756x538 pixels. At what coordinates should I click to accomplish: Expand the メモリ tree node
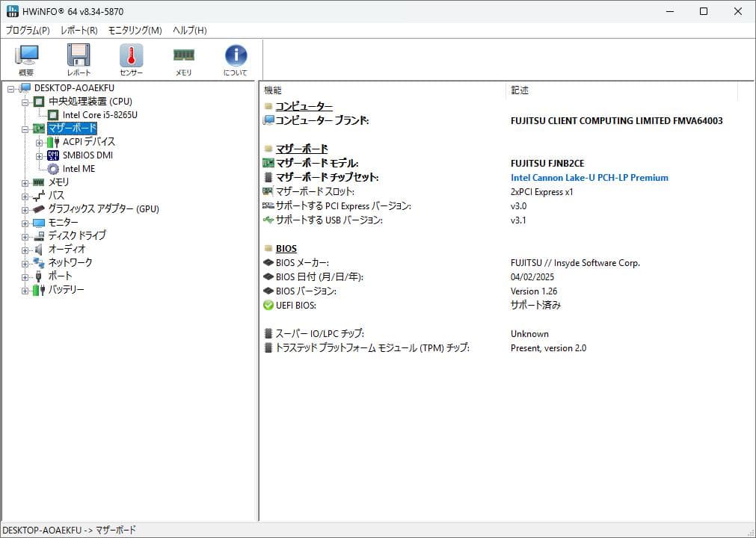[25, 184]
